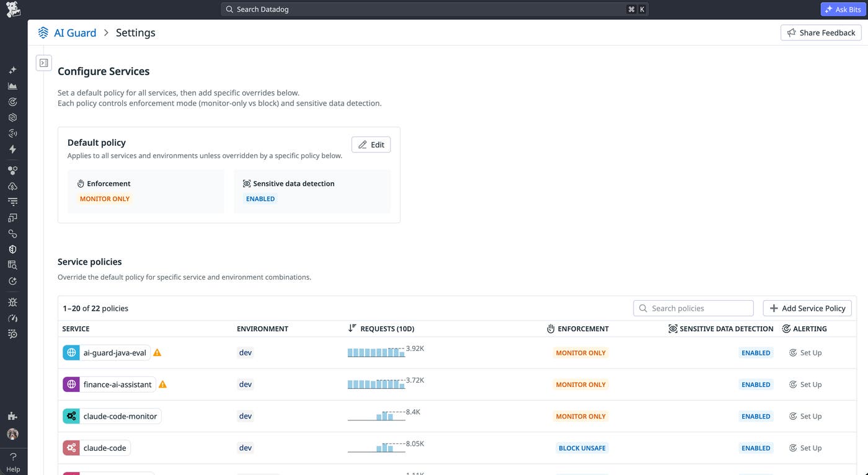Set Up alerting for claude-code-monitor
This screenshot has height=475, width=868.
click(805, 416)
